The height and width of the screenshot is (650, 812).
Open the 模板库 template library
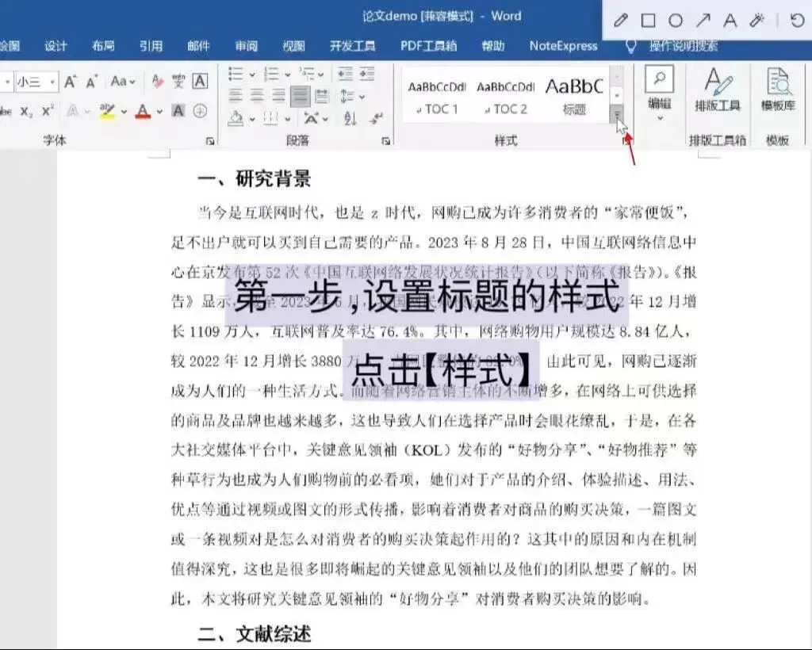[778, 91]
